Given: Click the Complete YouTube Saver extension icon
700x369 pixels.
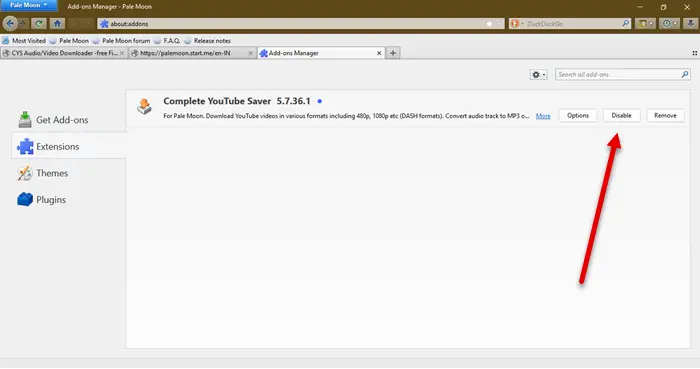Looking at the screenshot, I should (145, 107).
